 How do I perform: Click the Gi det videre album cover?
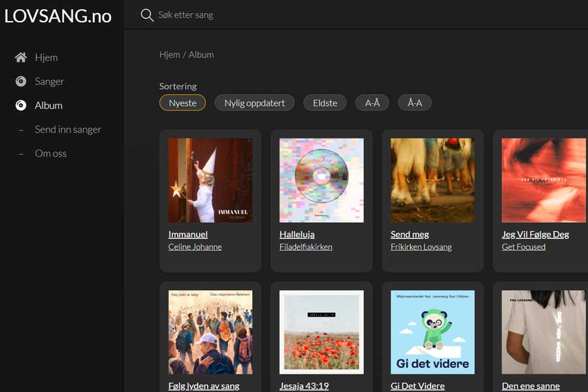[433, 332]
